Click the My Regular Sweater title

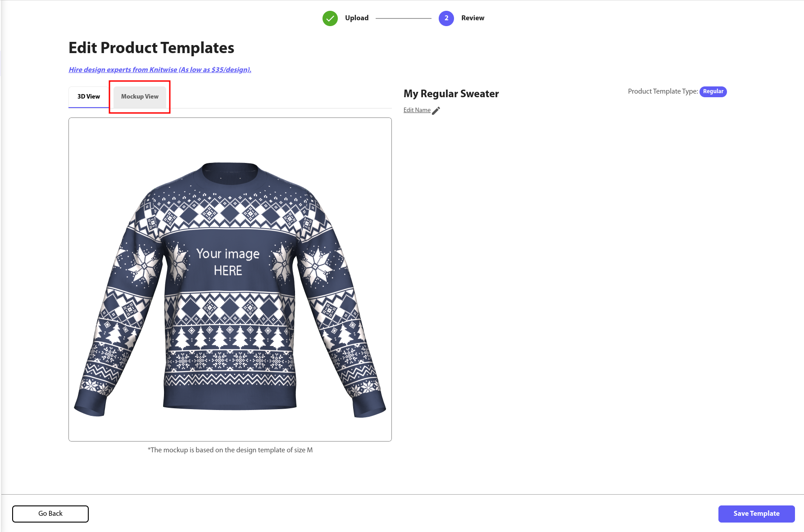[451, 94]
